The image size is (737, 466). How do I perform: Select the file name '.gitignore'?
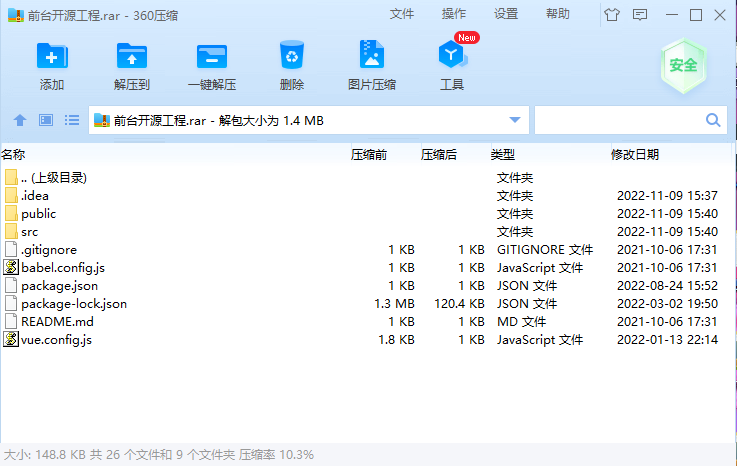[x=49, y=249]
